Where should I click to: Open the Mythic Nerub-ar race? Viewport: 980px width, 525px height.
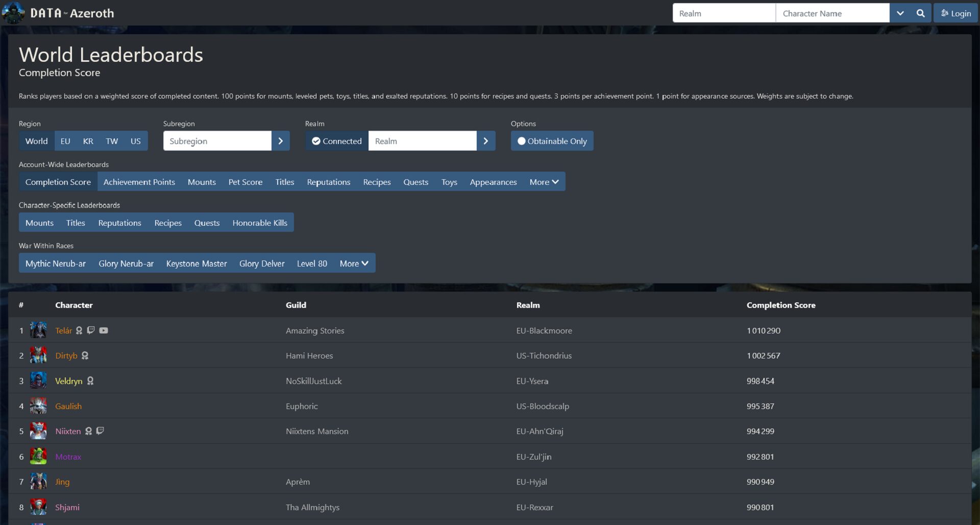point(56,264)
